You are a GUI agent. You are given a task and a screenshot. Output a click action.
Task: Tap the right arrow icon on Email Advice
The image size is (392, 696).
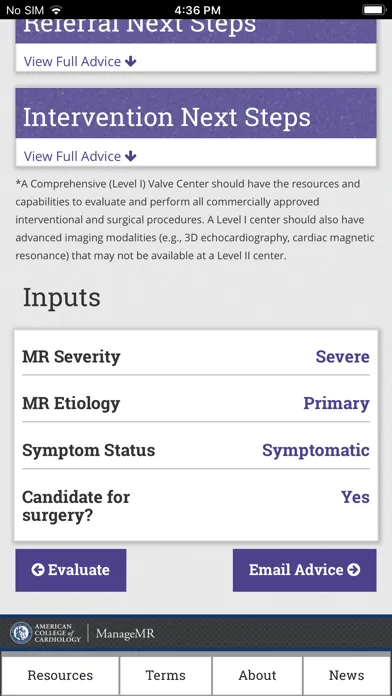354,570
